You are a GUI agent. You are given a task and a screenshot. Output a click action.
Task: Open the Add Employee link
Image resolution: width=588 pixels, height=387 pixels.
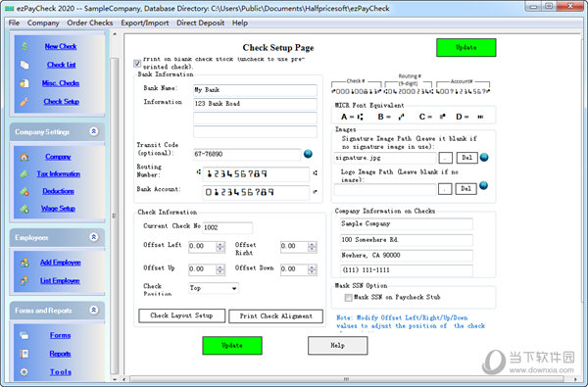pos(61,263)
